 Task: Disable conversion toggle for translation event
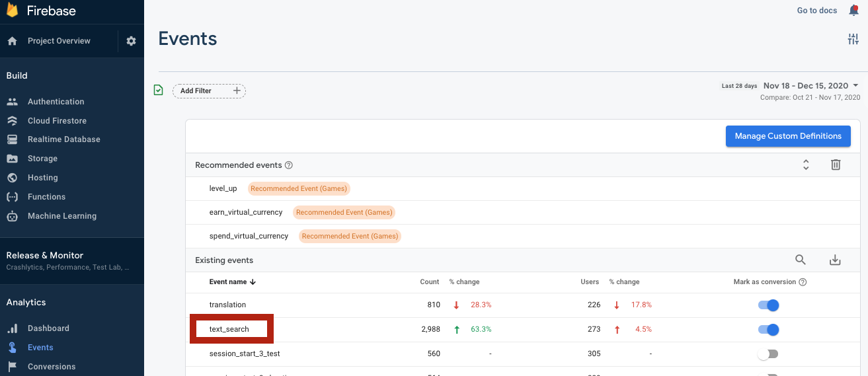(x=768, y=305)
